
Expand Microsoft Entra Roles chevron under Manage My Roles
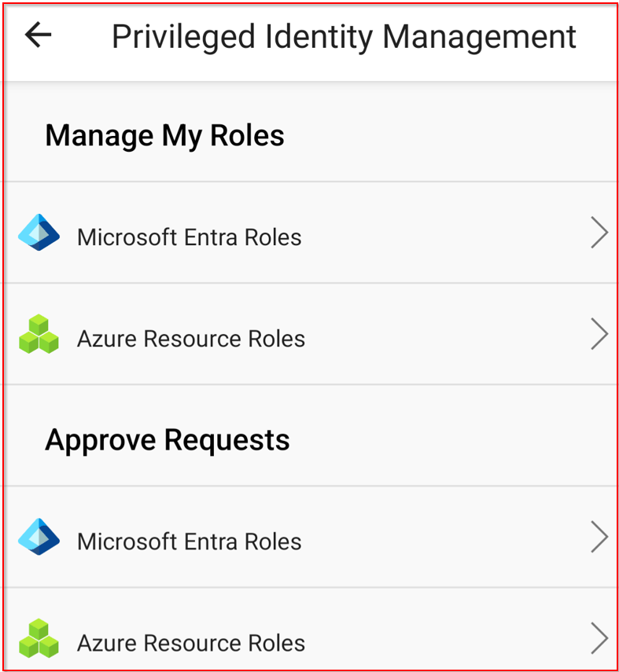tap(599, 233)
